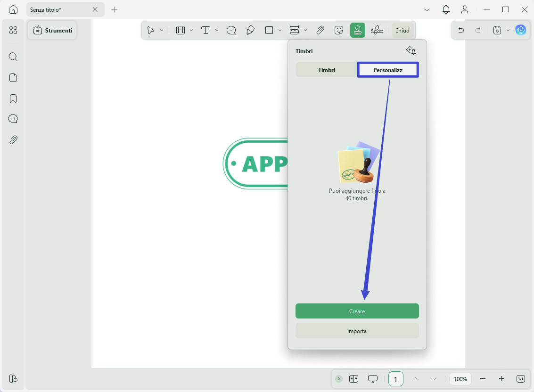Screen dimensions: 534x392
Task: Go to the home screen icon
Action: point(13,9)
